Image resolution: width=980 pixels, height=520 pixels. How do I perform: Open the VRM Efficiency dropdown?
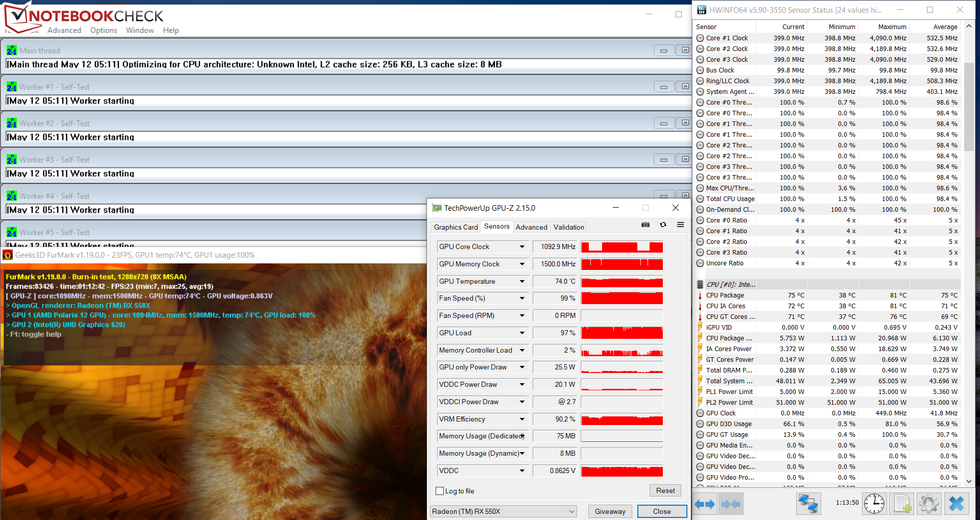pos(522,419)
